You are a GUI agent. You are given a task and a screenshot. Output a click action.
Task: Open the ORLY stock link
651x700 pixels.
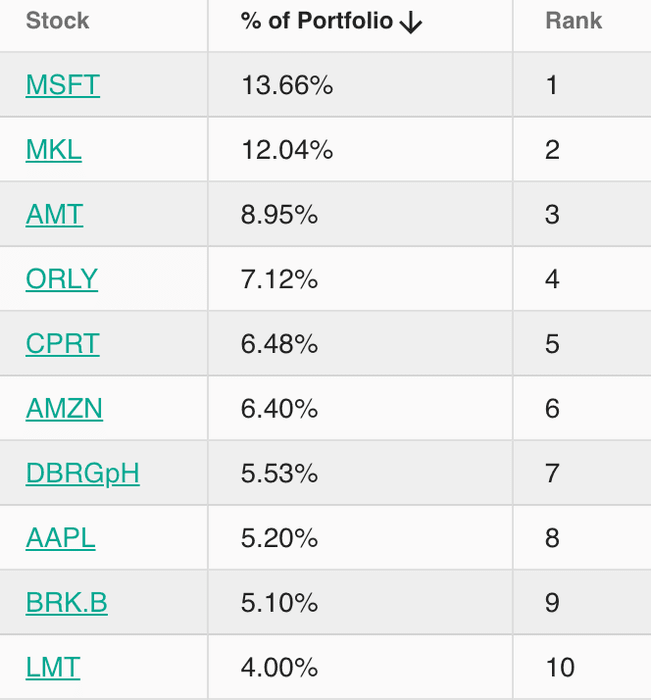point(62,279)
